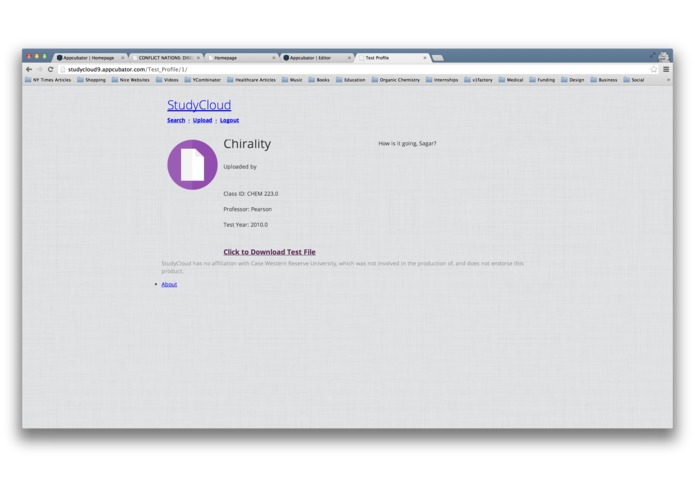Open the Design bookmark folder

[x=573, y=80]
